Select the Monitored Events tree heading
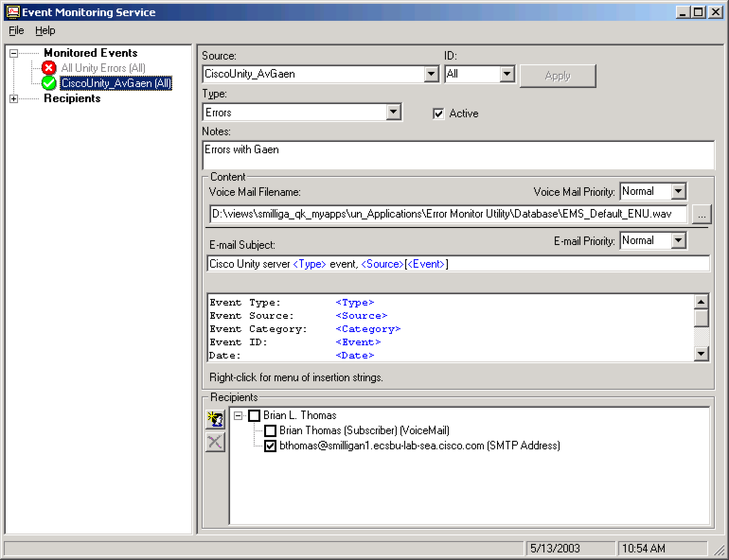729x560 pixels. click(91, 53)
